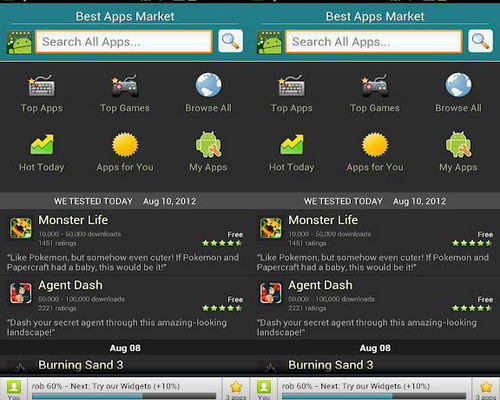The width and height of the screenshot is (500, 400).
Task: Open the Monster Life title, left screen
Action: coord(73,220)
